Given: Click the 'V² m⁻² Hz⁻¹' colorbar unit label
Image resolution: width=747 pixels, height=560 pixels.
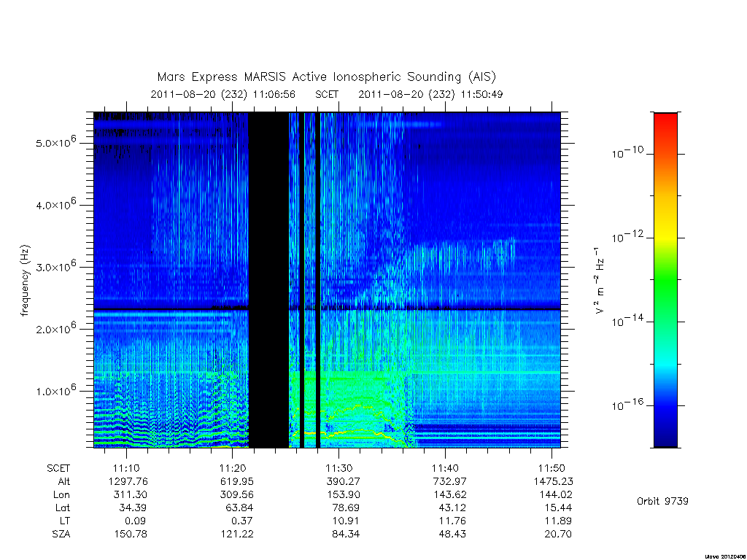Looking at the screenshot, I should tap(600, 280).
